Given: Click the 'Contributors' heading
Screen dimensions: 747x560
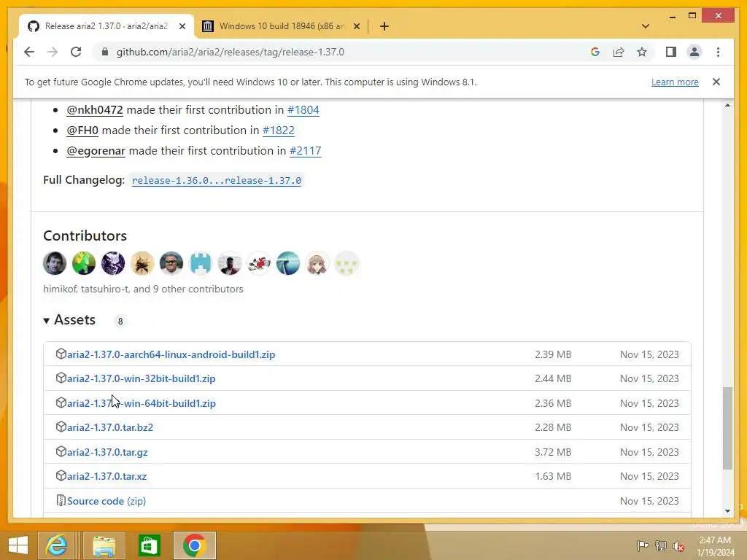Looking at the screenshot, I should [x=85, y=236].
